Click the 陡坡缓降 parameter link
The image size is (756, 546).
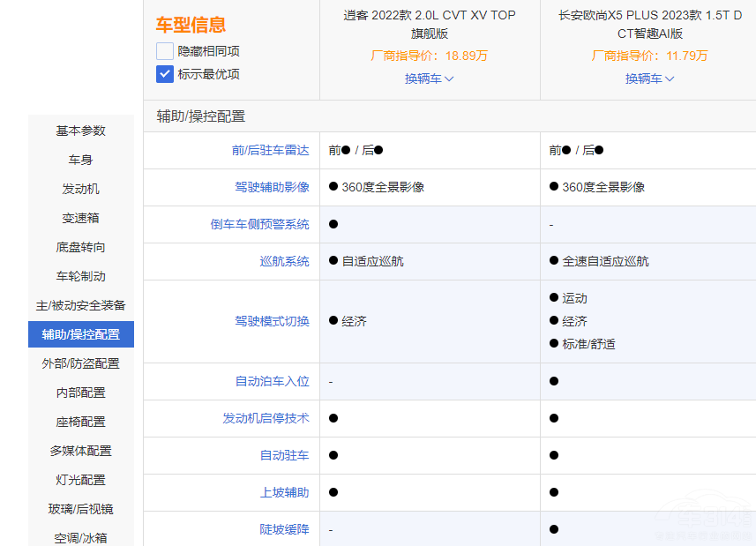(284, 529)
